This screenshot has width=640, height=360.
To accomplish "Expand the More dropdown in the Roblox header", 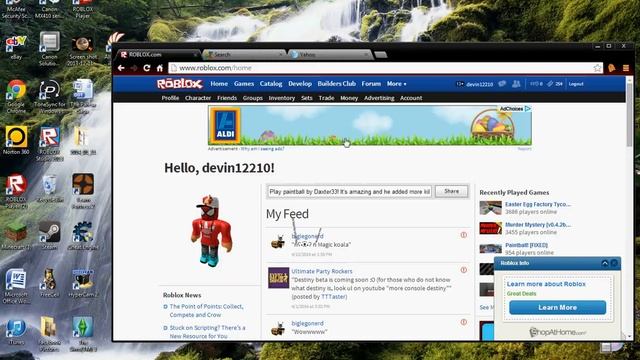I will pos(396,84).
